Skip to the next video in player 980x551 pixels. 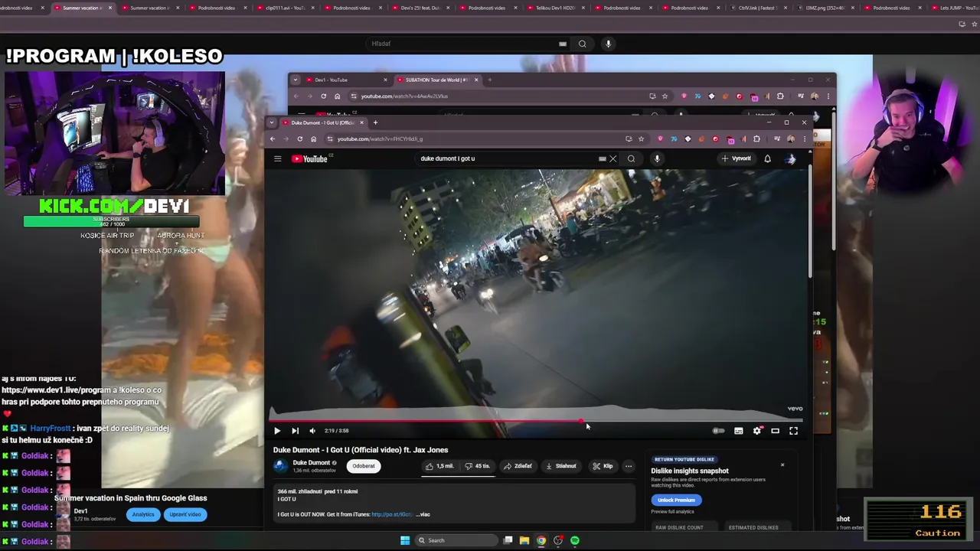pos(295,431)
